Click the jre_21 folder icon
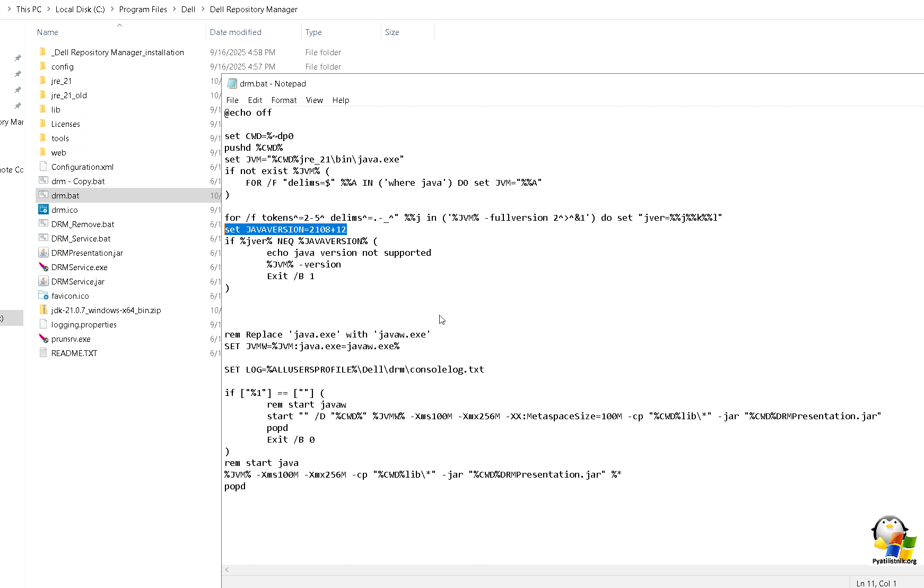 (43, 81)
